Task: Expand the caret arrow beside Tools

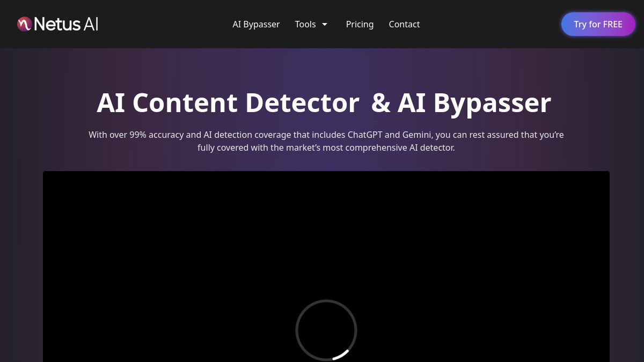Action: (x=325, y=24)
